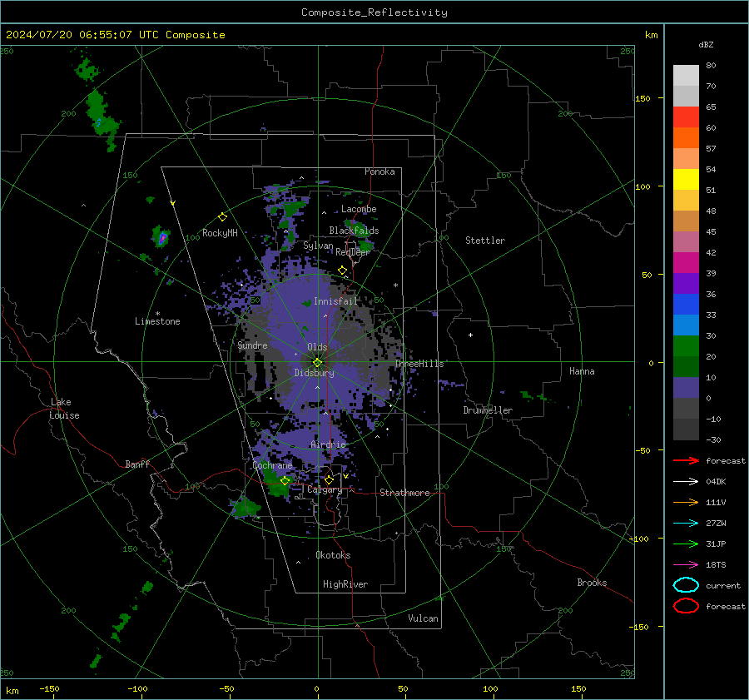Screen dimensions: 749x700
Task: Click the red 'forecast' ellipse icon
Action: [x=686, y=606]
